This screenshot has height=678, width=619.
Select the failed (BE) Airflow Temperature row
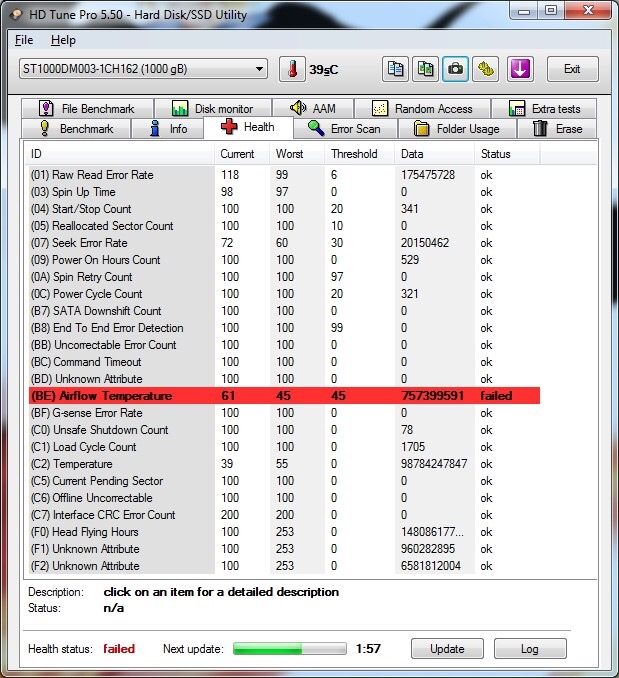click(x=284, y=396)
